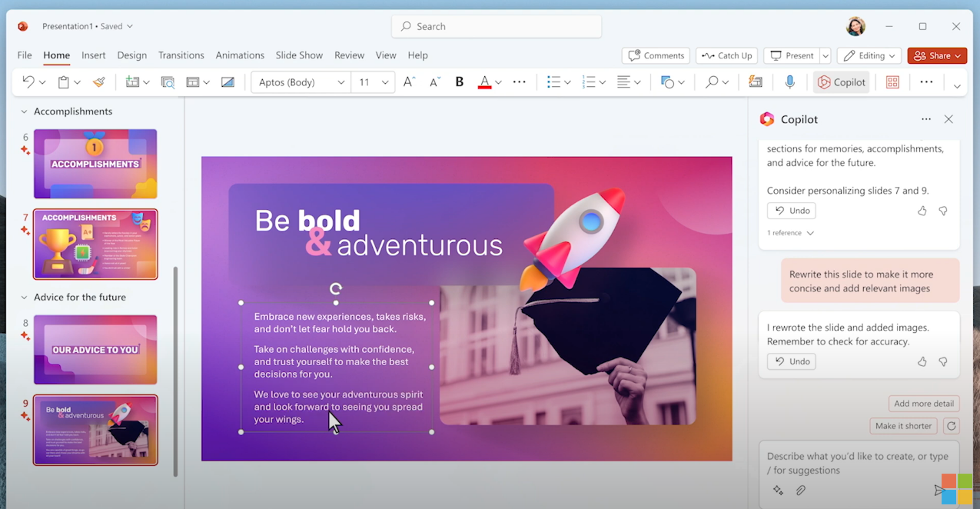Click the slide Layout icon
This screenshot has width=980, height=509.
193,82
